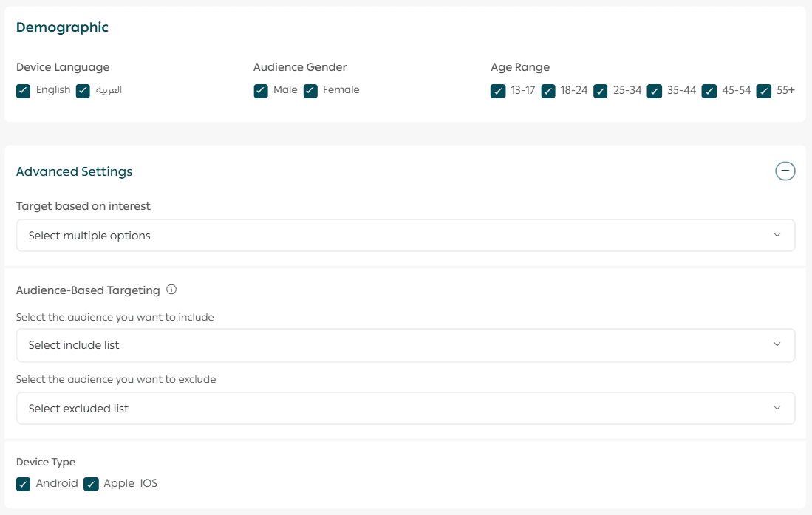The height and width of the screenshot is (515, 812).
Task: Deselect the 13-17 age range
Action: pyautogui.click(x=498, y=91)
